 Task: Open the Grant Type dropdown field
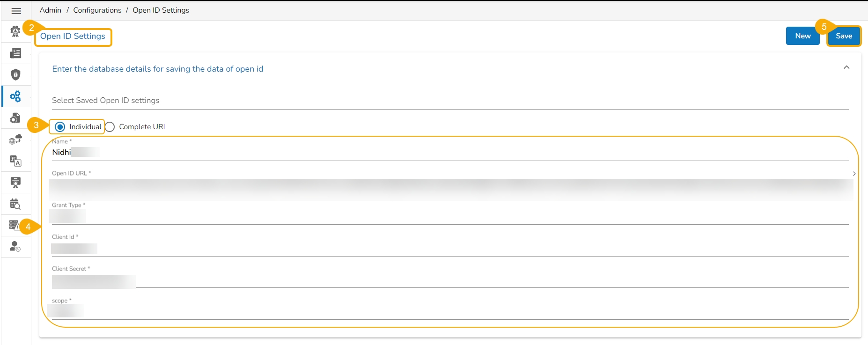(449, 216)
